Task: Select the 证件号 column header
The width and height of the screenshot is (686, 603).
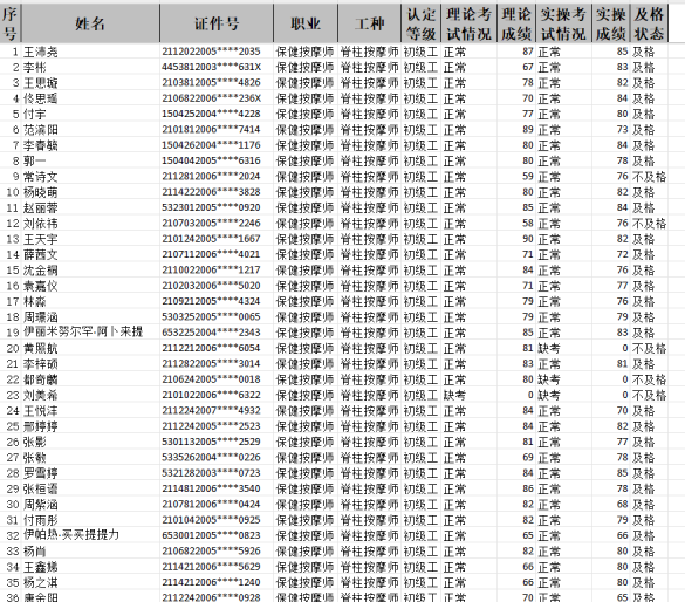Action: pyautogui.click(x=213, y=23)
